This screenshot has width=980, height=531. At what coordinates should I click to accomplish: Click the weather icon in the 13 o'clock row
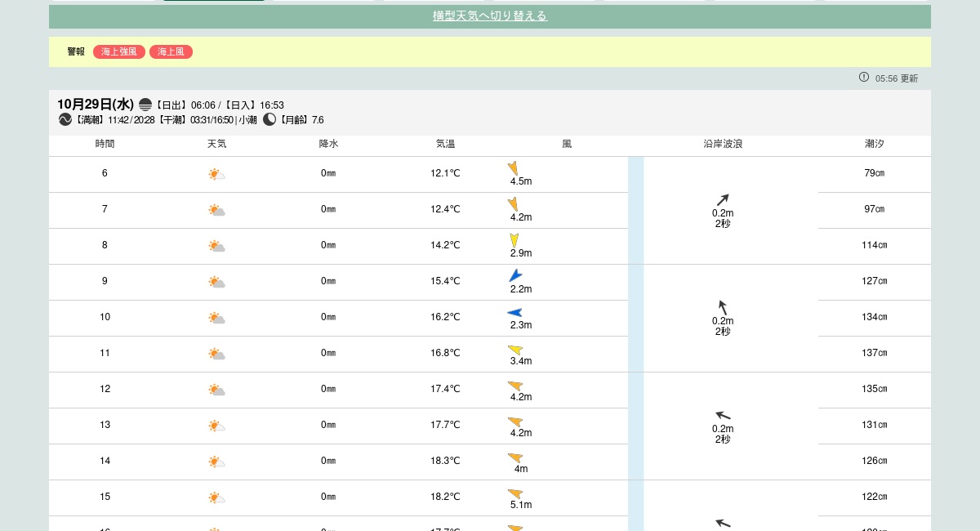pyautogui.click(x=216, y=426)
